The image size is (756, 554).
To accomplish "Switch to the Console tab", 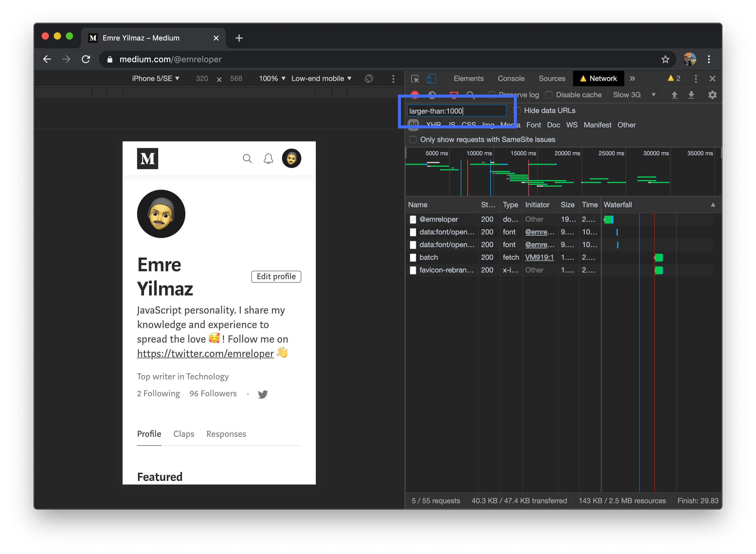I will click(x=511, y=79).
